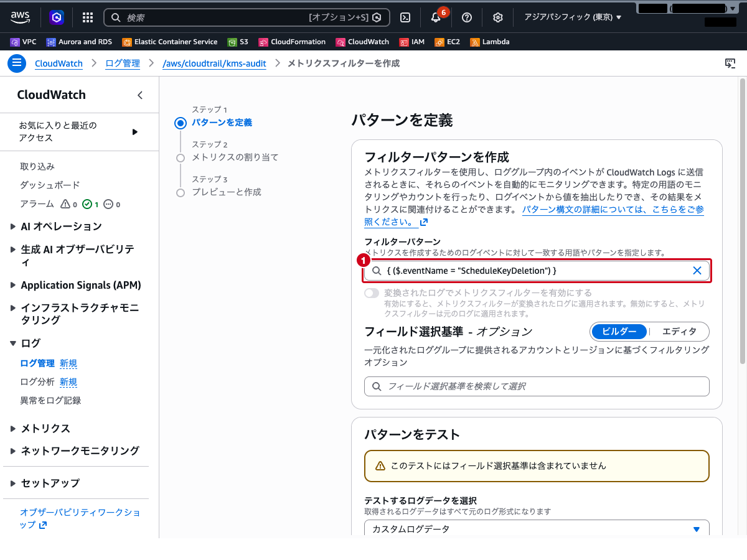Select the ビルダー mode button

(x=619, y=331)
